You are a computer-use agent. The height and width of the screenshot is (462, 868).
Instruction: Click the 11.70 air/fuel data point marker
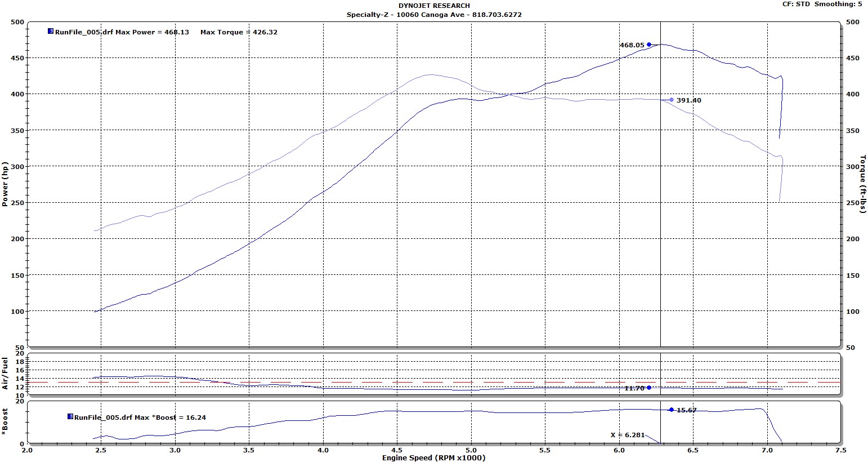click(x=649, y=388)
